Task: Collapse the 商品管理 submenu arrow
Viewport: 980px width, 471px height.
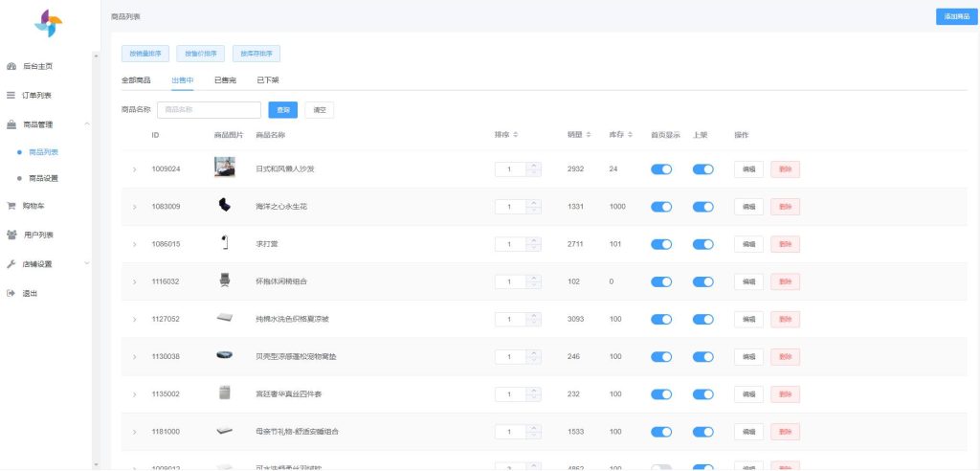Action: [87, 124]
